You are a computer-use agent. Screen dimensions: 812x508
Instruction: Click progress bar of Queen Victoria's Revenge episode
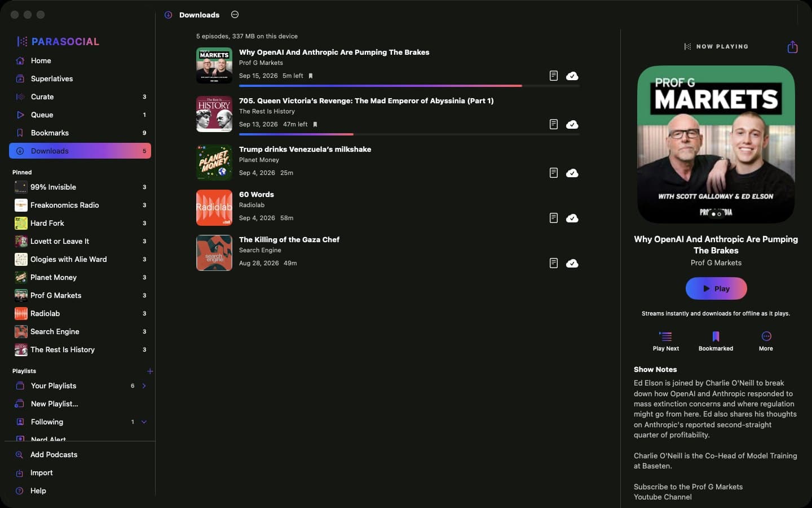[x=409, y=134]
